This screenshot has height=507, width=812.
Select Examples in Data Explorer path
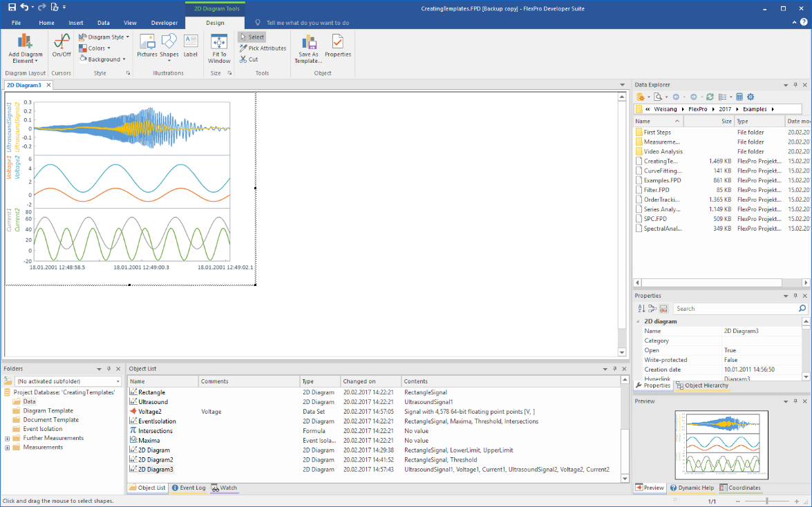click(753, 109)
